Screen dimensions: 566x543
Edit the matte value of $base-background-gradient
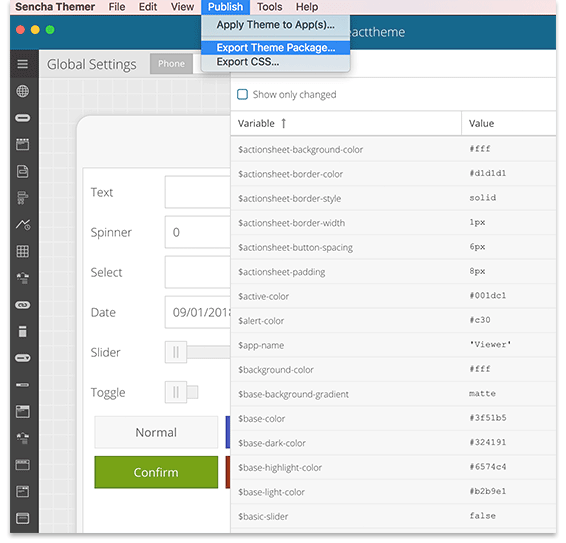[x=482, y=393]
